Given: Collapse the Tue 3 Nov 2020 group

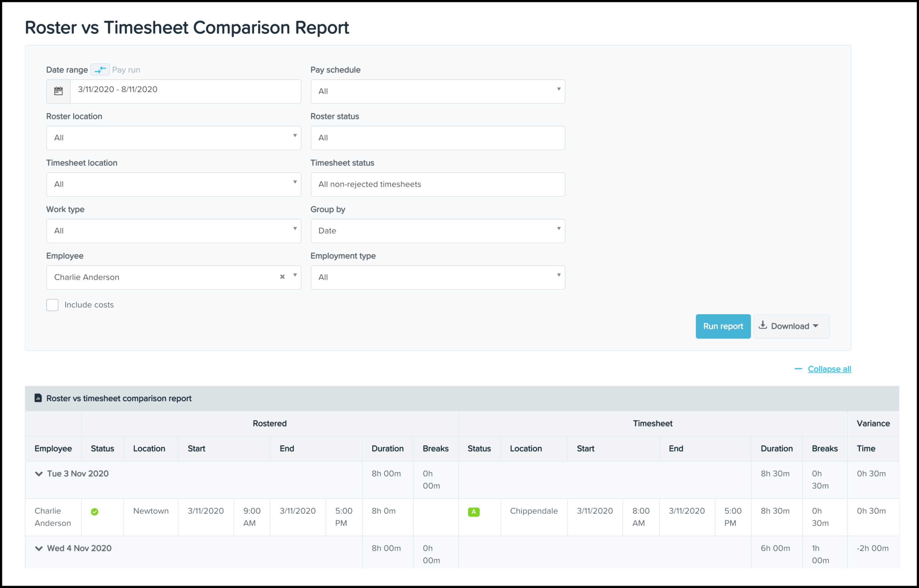Looking at the screenshot, I should (39, 474).
